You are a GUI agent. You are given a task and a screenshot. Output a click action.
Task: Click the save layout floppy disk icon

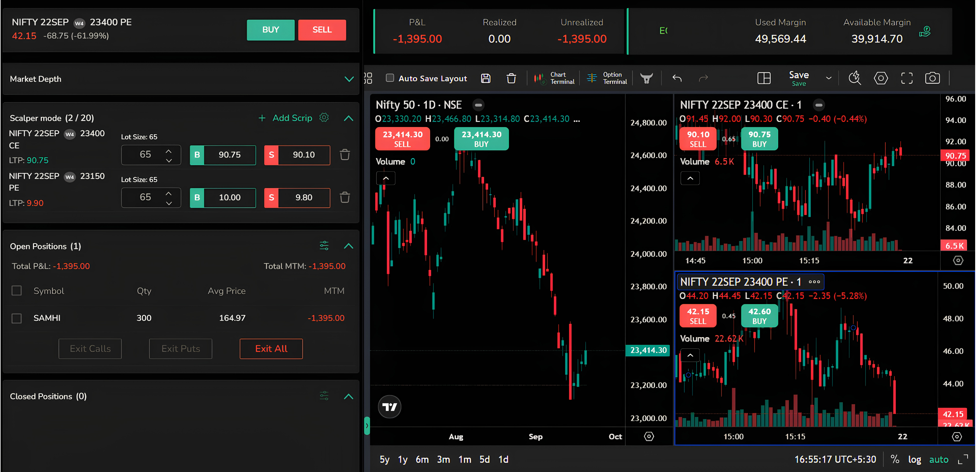[485, 78]
